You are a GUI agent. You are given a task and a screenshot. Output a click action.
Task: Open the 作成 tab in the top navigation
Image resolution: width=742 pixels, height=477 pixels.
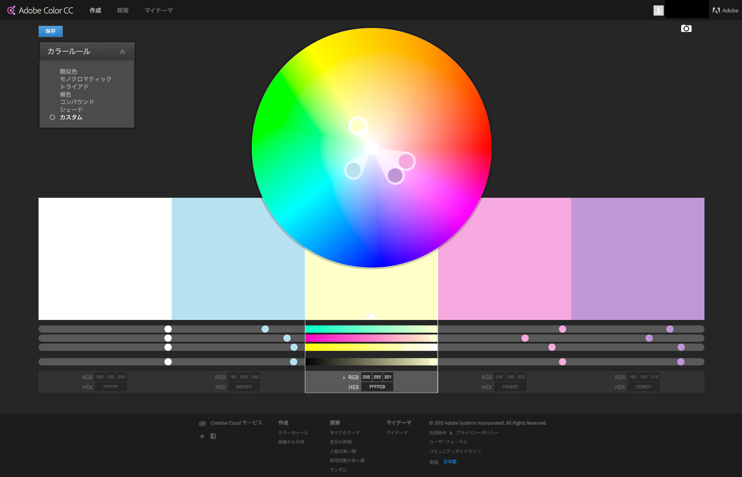tap(95, 10)
